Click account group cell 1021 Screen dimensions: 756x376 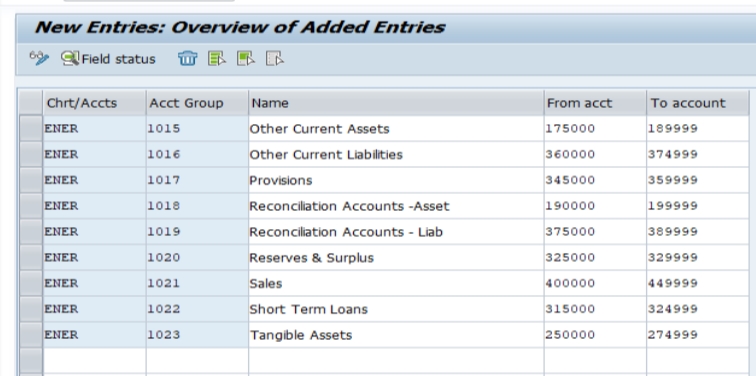coord(197,283)
